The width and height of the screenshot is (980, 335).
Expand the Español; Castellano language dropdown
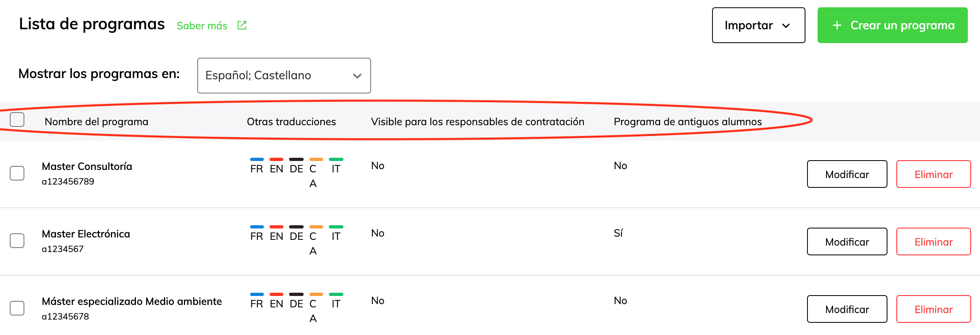(x=284, y=76)
